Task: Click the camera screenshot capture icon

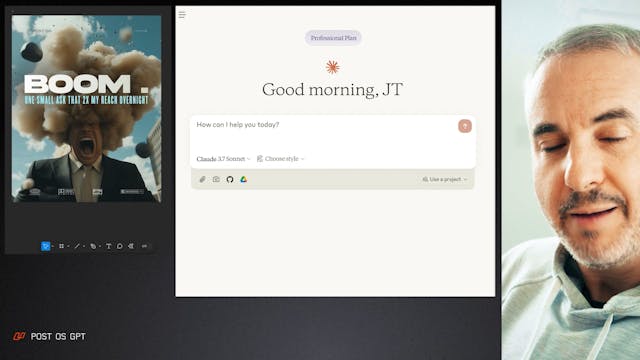Action: (216, 179)
